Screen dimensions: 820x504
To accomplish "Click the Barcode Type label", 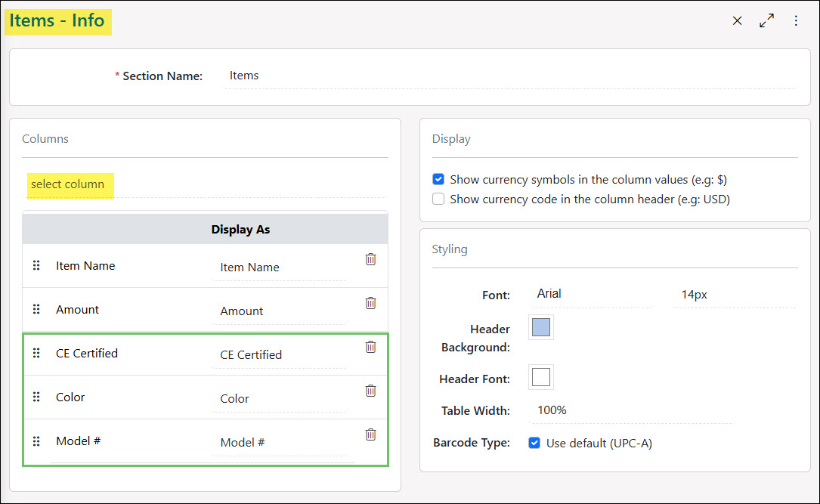I will point(472,443).
